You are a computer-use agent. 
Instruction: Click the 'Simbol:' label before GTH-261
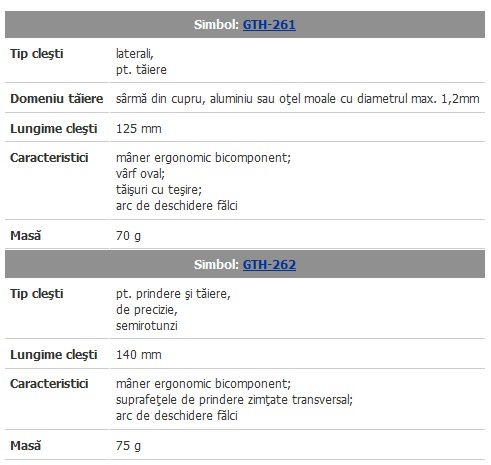coord(216,25)
